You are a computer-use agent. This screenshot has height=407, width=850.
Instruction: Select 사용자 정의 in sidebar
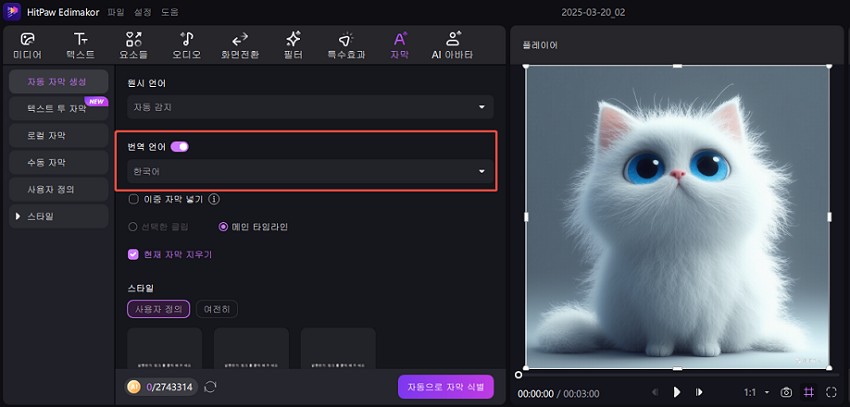coord(59,189)
